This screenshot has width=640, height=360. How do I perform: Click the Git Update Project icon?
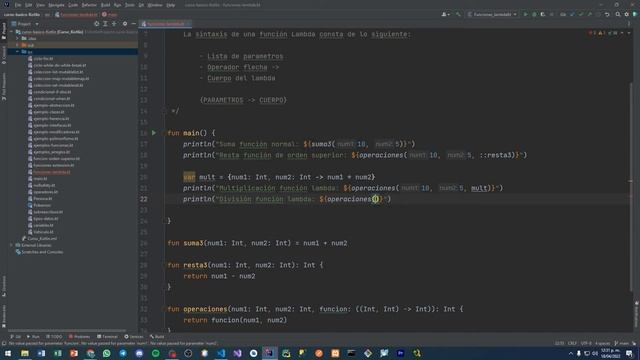tap(572, 14)
